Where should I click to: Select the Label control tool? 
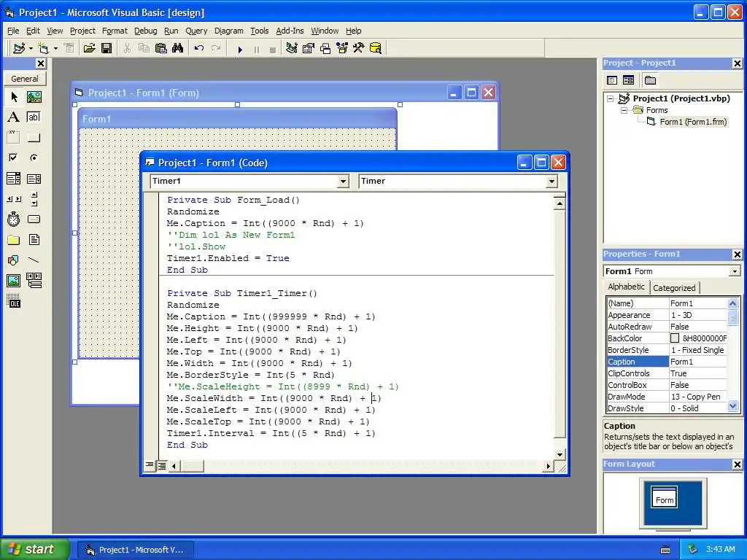point(14,117)
